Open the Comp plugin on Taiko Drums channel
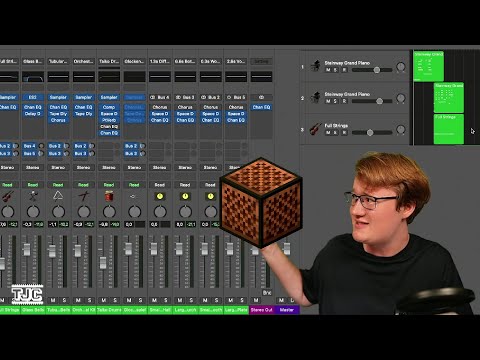Image resolution: width=480 pixels, height=360 pixels. tap(109, 107)
